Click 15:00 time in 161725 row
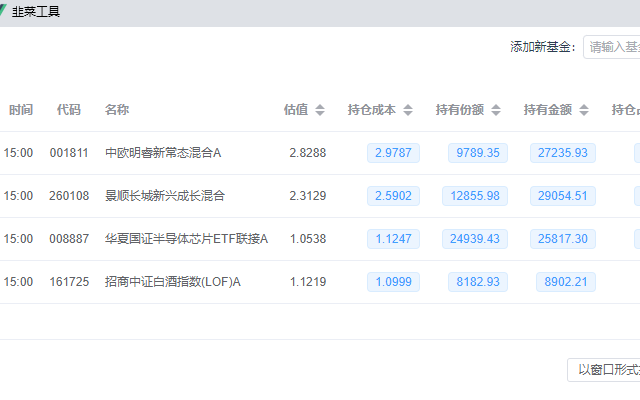Screen dimensions: 640x400 pos(18,282)
